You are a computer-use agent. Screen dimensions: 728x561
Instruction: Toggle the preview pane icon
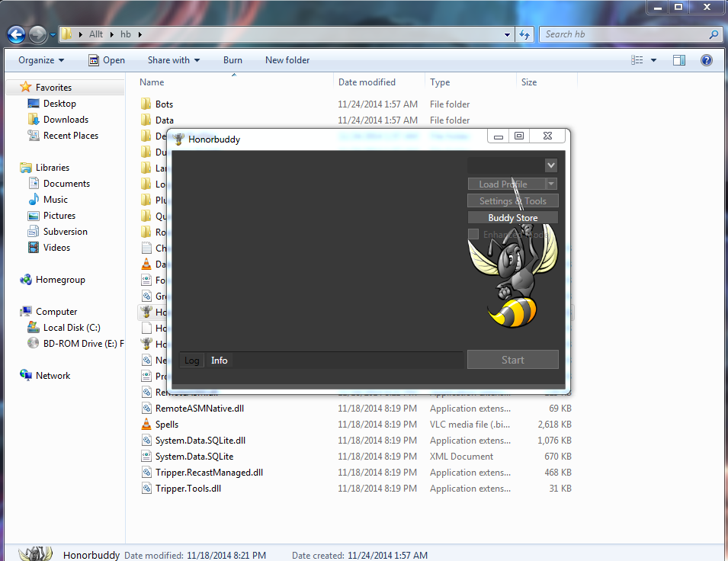pos(679,60)
